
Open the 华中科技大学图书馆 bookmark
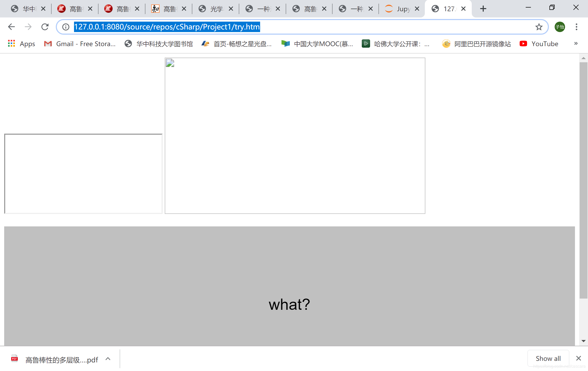point(159,44)
